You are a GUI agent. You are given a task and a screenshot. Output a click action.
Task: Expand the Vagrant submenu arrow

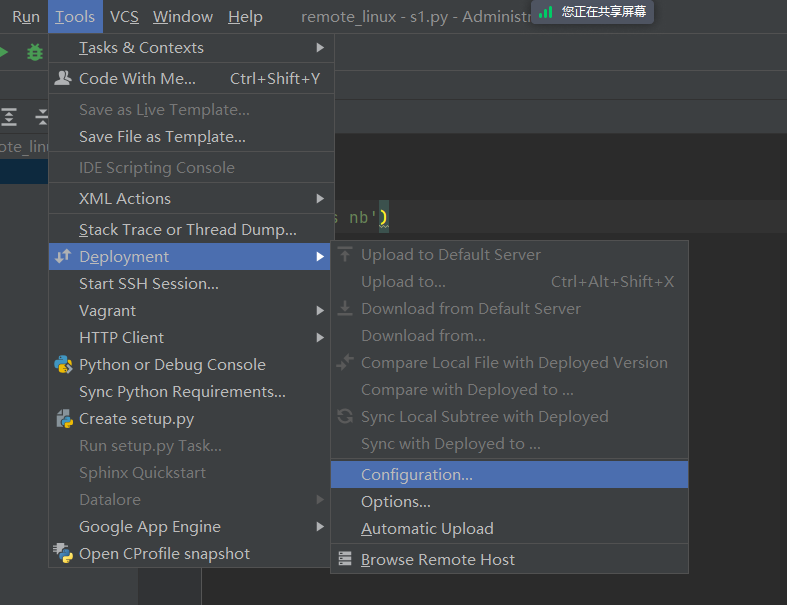[320, 311]
